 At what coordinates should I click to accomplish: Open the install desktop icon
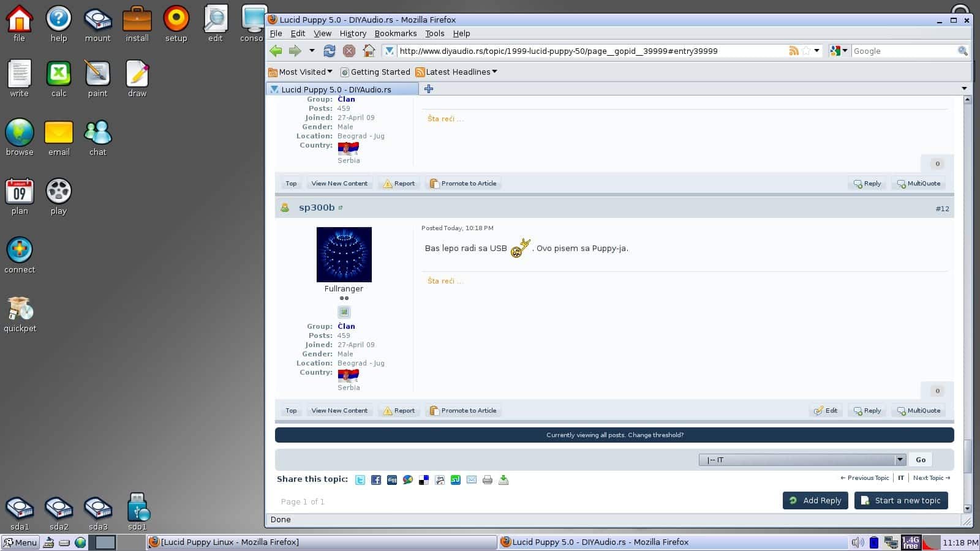click(137, 24)
